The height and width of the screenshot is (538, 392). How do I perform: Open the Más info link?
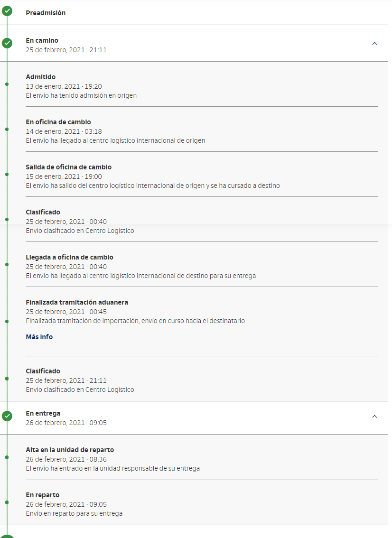pyautogui.click(x=39, y=337)
